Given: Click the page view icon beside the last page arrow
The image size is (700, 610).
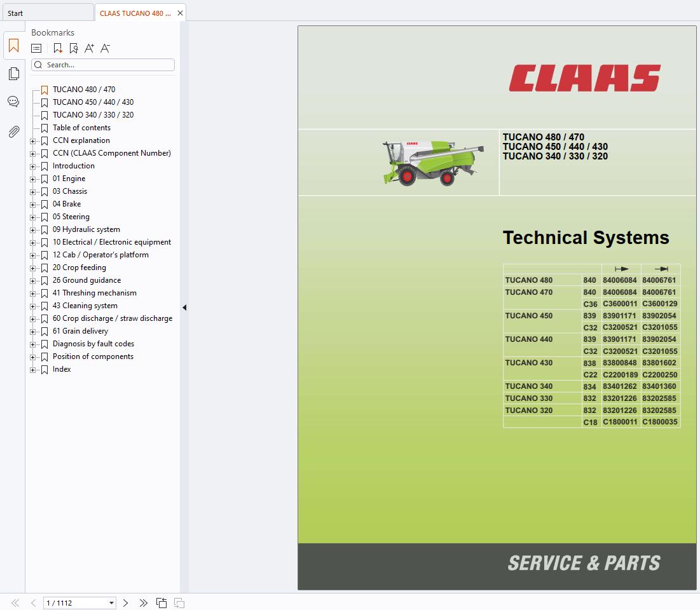Looking at the screenshot, I should coord(161,603).
